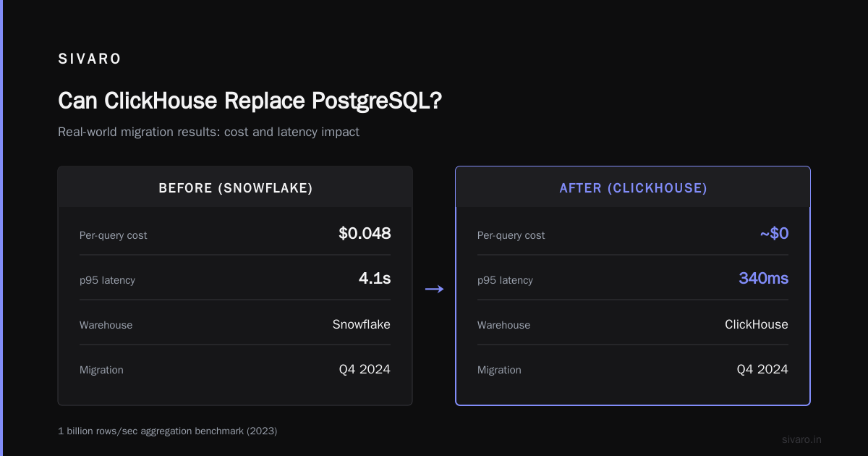Click 'Warehouse' label in After card
This screenshot has width=868, height=456.
point(504,325)
